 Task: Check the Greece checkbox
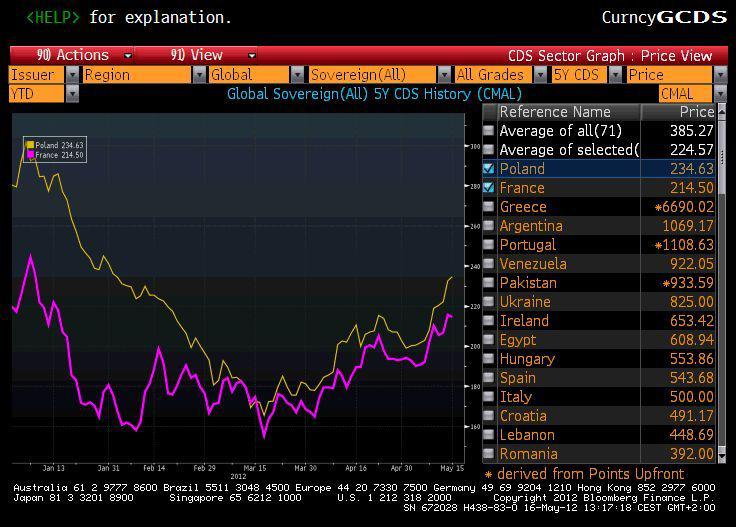489,207
